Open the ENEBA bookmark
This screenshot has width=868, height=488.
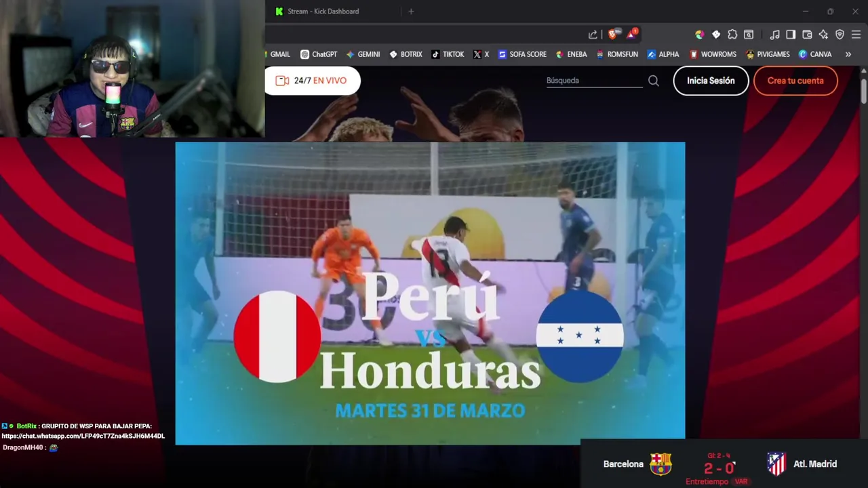pos(571,54)
